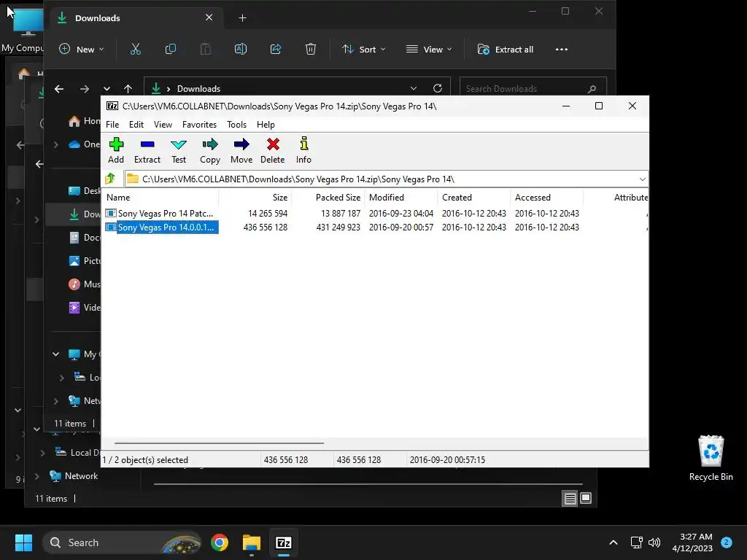The width and height of the screenshot is (747, 560).
Task: Close the Downloads tab in Explorer
Action: [x=209, y=17]
